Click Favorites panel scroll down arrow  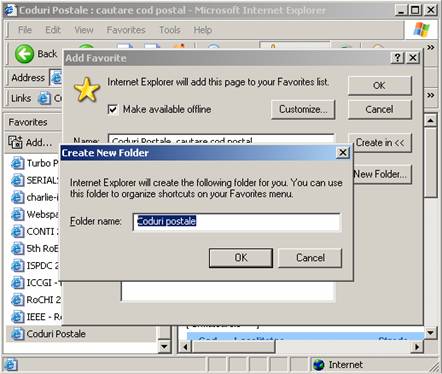click(164, 347)
